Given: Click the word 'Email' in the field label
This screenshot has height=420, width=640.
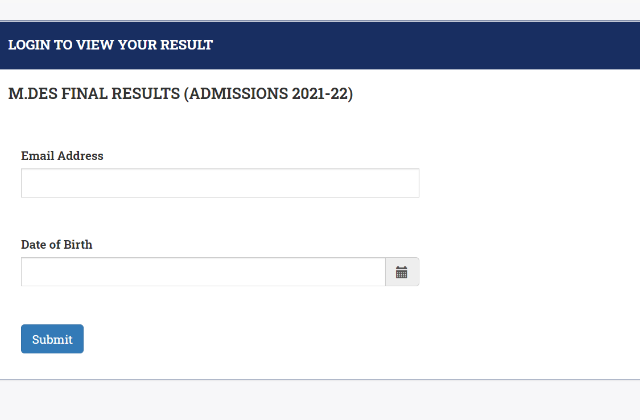Looking at the screenshot, I should tap(37, 156).
